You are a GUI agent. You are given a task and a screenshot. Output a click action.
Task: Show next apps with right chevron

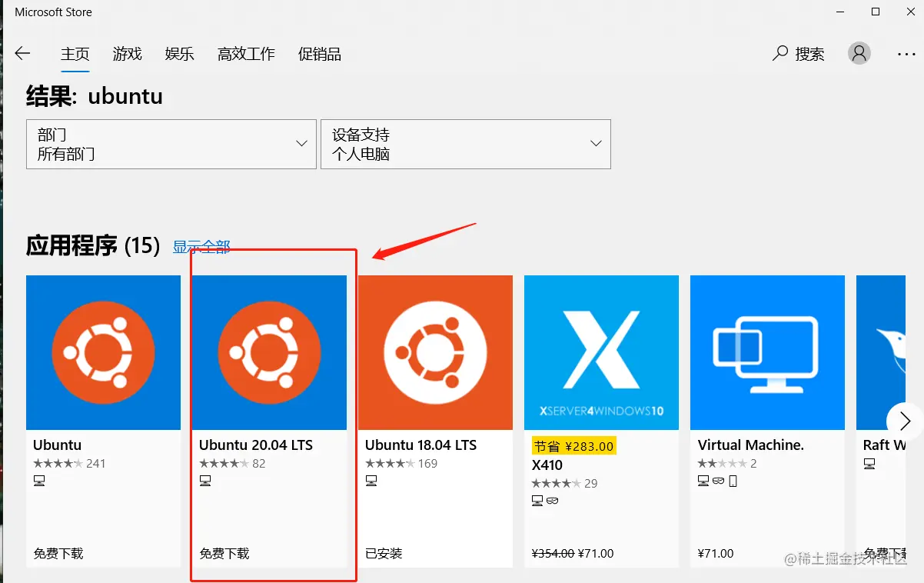[x=905, y=421]
